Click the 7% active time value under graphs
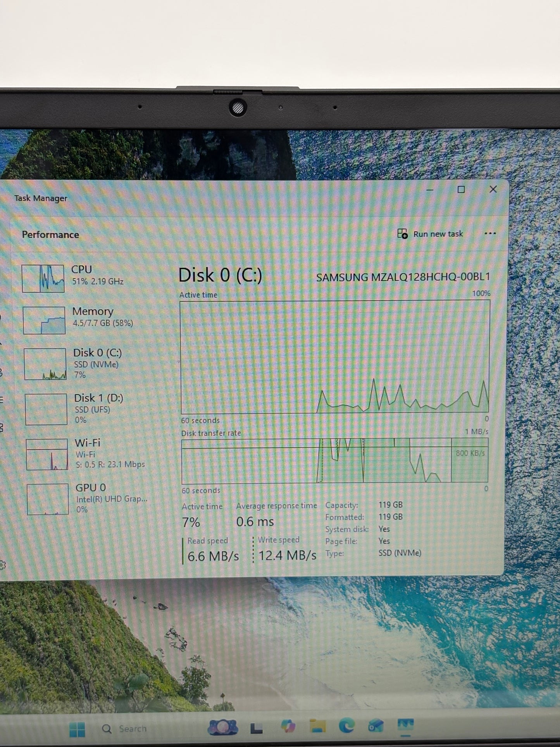 coord(191,523)
